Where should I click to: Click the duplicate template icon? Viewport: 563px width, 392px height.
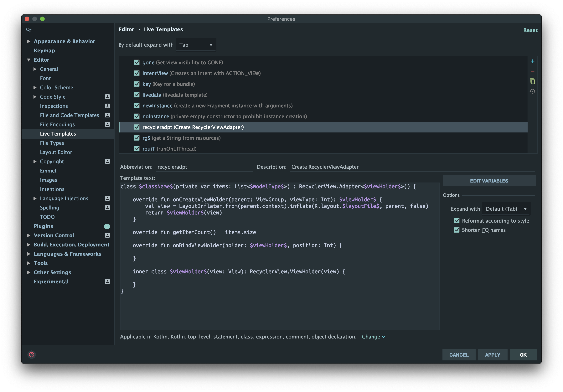click(x=532, y=81)
